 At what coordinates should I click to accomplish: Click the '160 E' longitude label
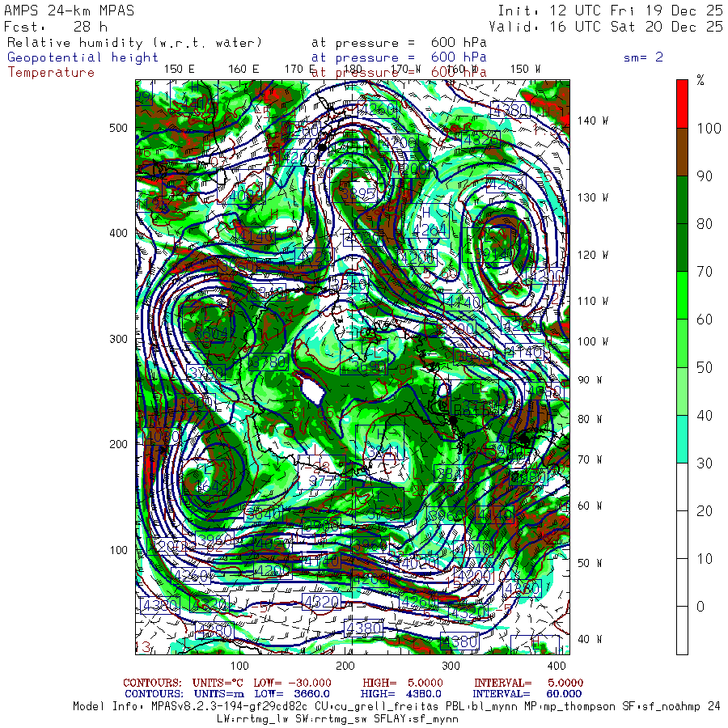click(x=243, y=70)
